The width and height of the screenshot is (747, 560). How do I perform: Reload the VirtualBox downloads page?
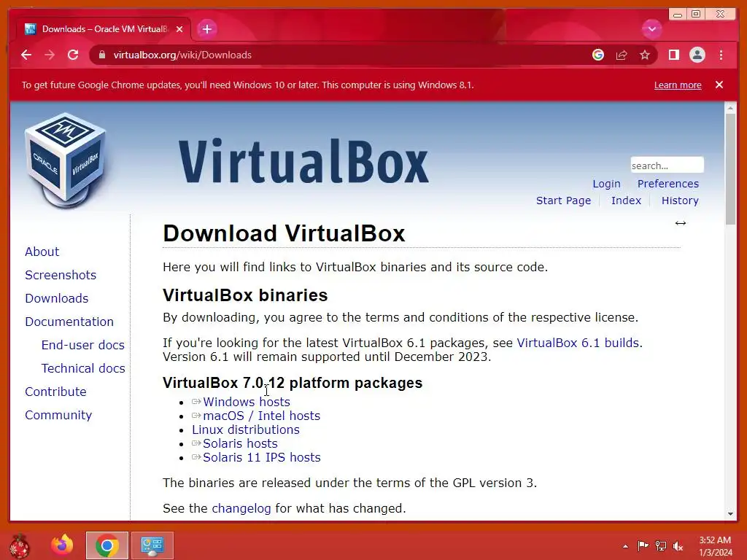[x=73, y=55]
